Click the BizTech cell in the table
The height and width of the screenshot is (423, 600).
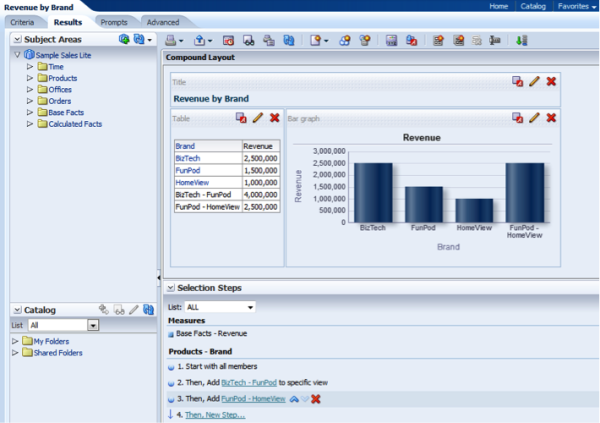(187, 158)
